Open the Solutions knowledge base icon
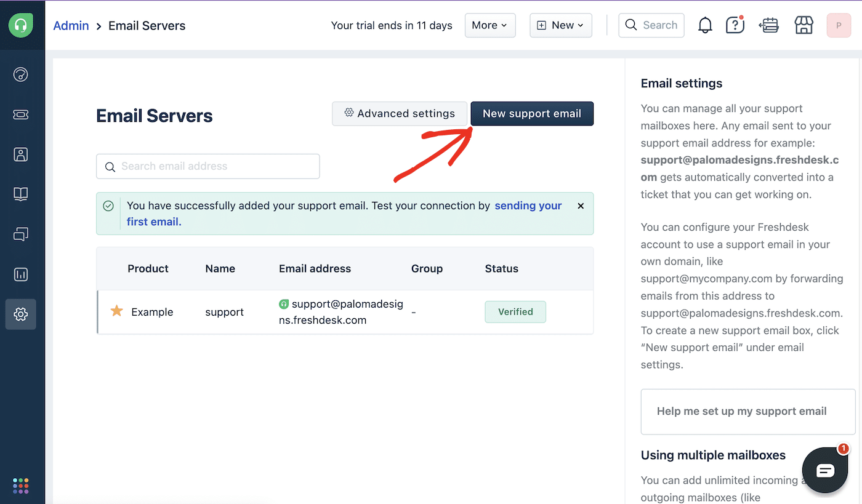Screen dimensions: 862x504 point(20,194)
